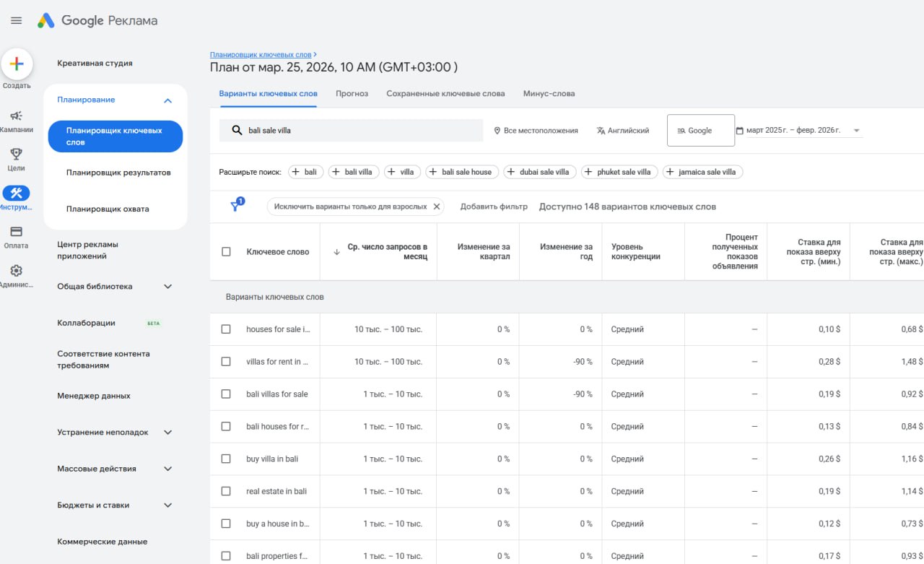Expand Бюджеты и ставки section
This screenshot has width=924, height=564.
tap(167, 506)
